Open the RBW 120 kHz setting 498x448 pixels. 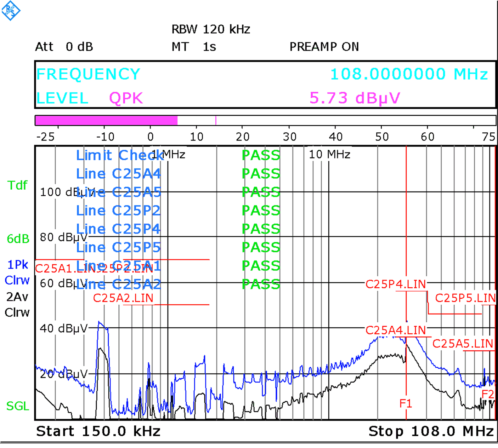[211, 29]
